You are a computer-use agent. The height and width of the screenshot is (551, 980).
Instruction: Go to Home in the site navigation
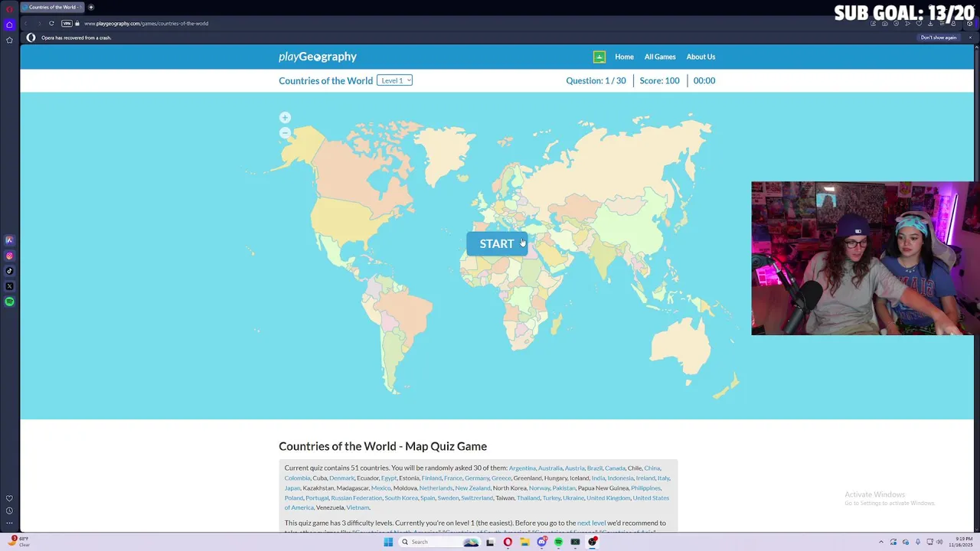click(x=624, y=57)
